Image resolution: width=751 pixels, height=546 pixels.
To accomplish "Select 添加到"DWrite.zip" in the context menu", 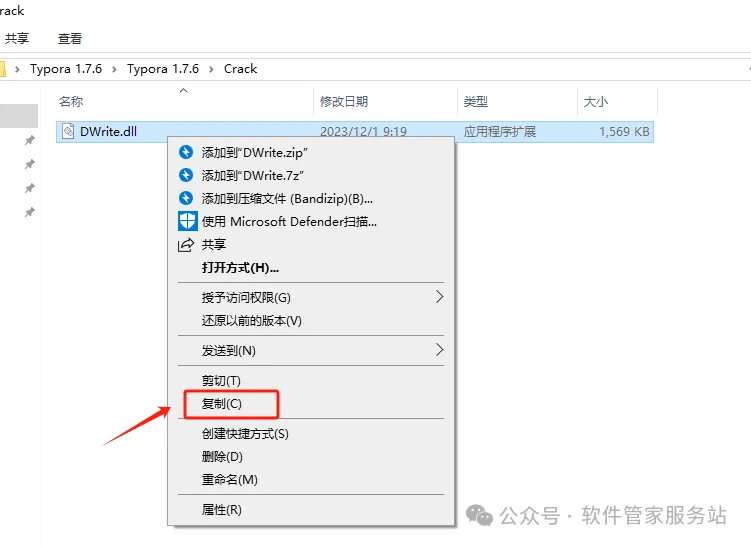I will (311, 152).
